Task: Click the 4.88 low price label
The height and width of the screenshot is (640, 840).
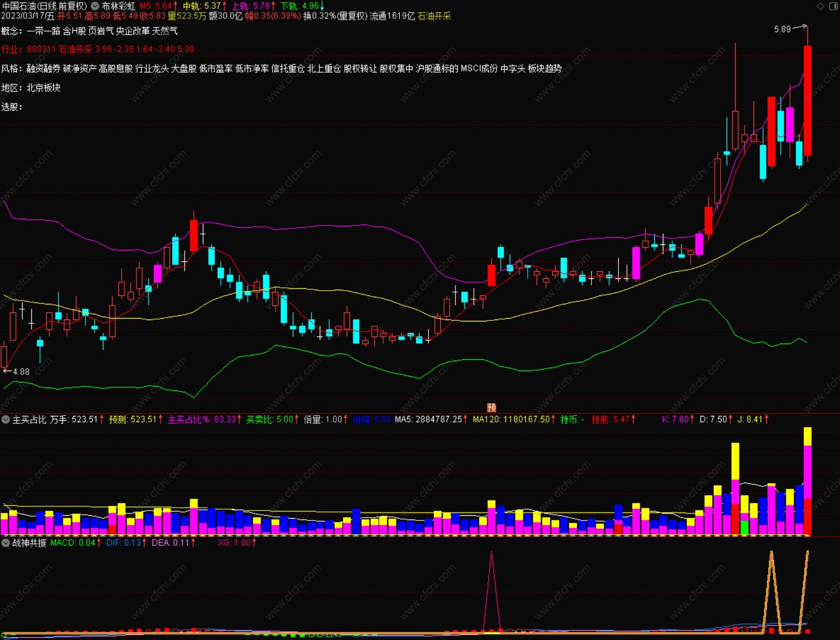Action: (21, 372)
